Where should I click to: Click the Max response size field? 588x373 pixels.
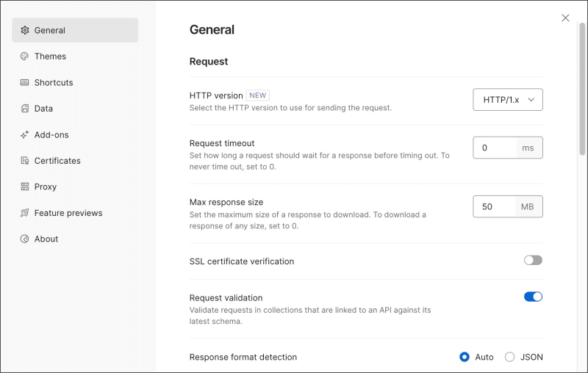495,207
